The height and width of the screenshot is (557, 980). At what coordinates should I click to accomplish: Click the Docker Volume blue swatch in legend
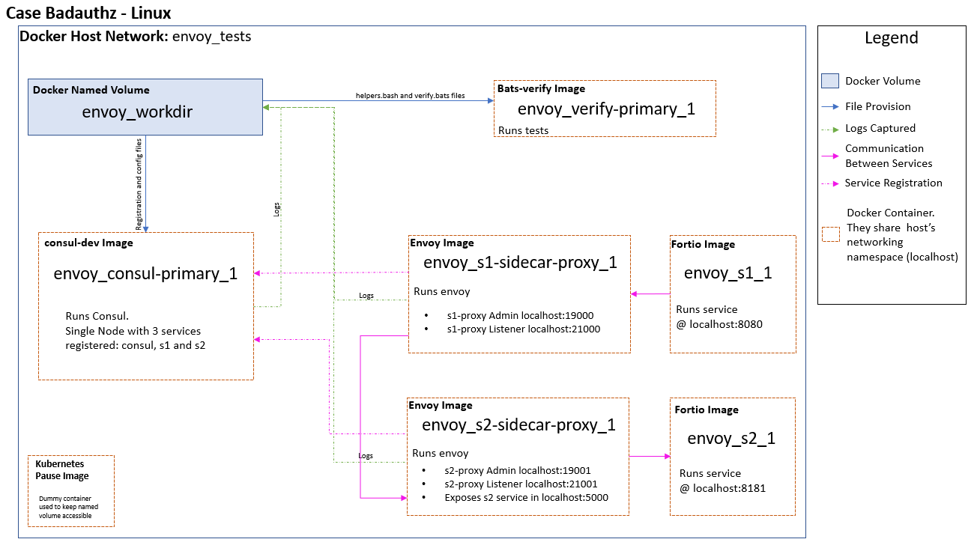[830, 81]
